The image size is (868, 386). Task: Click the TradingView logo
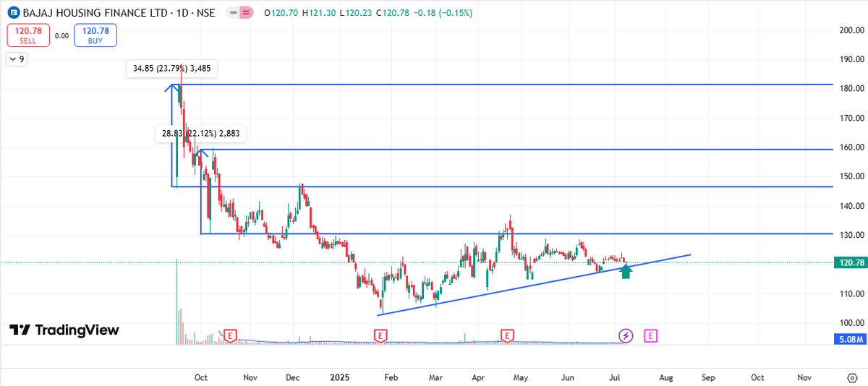64,330
